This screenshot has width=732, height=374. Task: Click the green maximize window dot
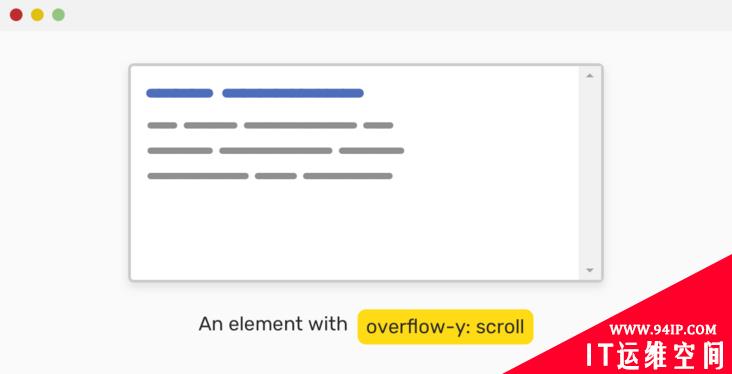point(58,15)
